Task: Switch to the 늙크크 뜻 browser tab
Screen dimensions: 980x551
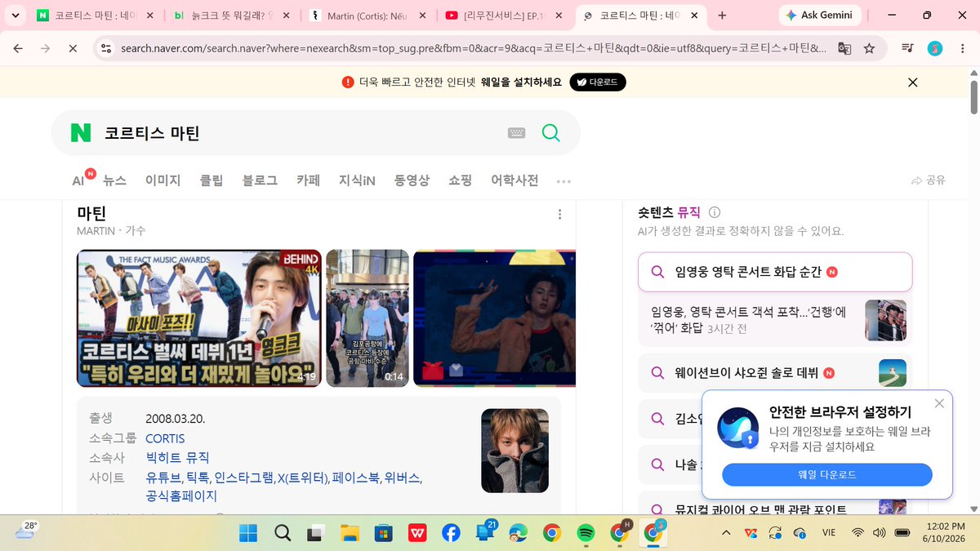Action: pos(232,15)
